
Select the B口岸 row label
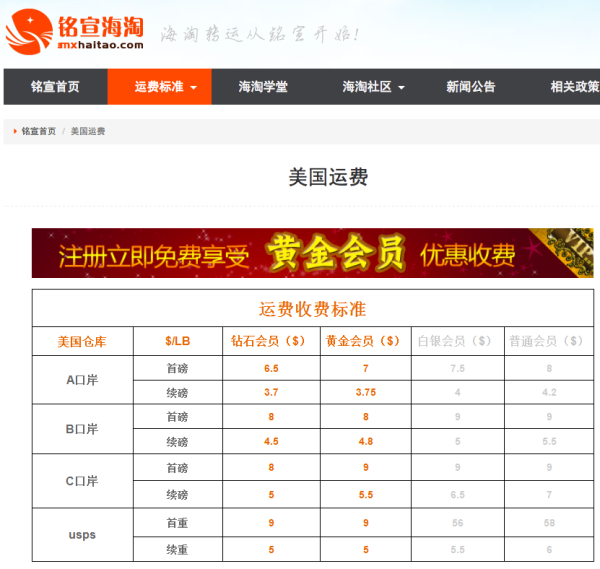82,429
